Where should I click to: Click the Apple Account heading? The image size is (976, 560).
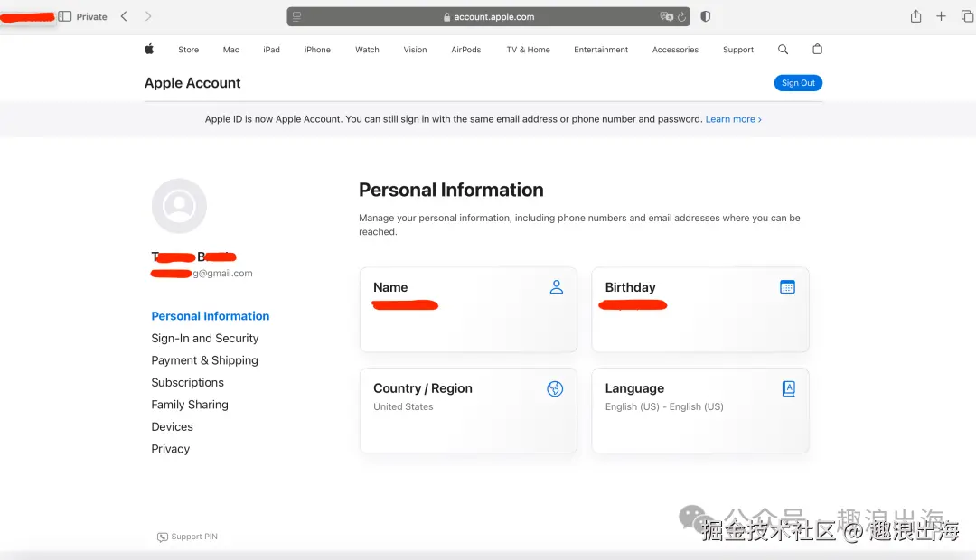coord(192,83)
